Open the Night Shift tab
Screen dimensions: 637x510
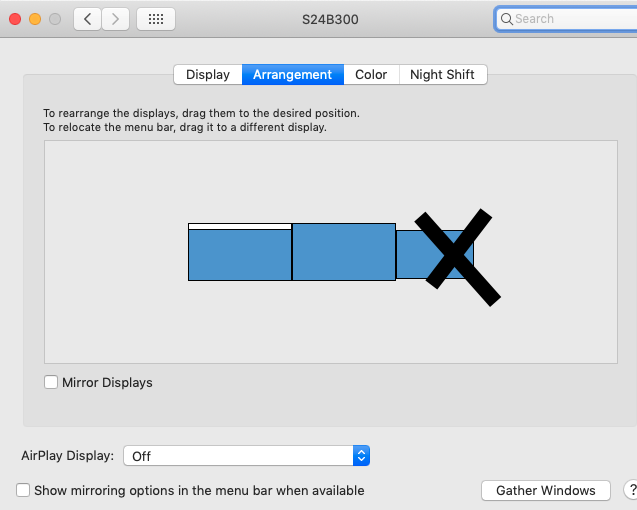coord(442,74)
